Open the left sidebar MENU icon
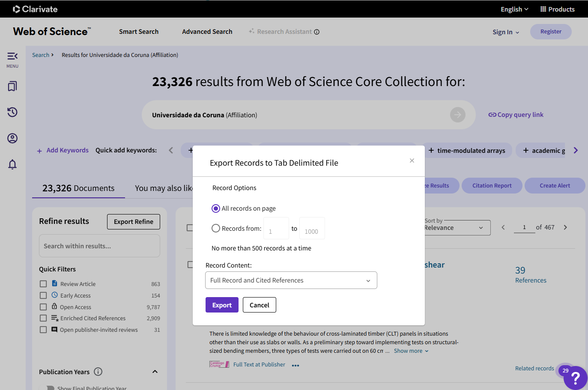The width and height of the screenshot is (588, 390). tap(12, 60)
